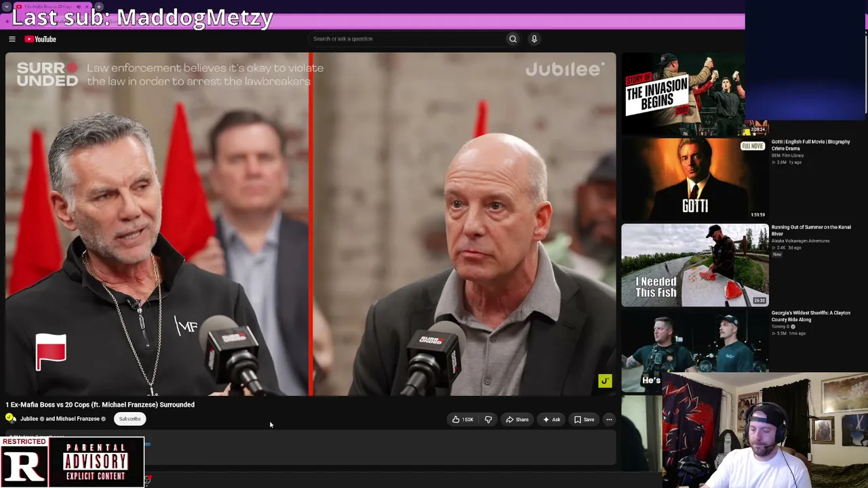Open 'Georgia's Wildest Sheriffs' title link
The image size is (868, 488).
(810, 316)
